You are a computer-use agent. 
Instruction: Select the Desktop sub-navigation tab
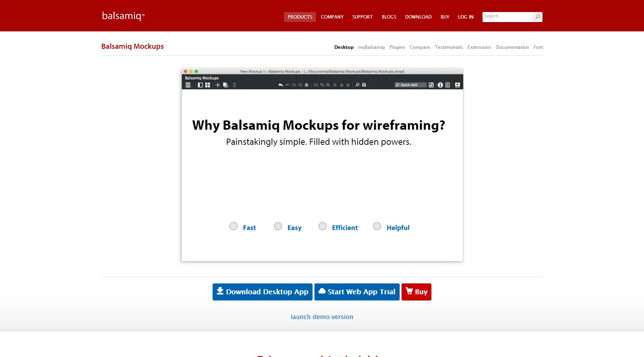344,47
